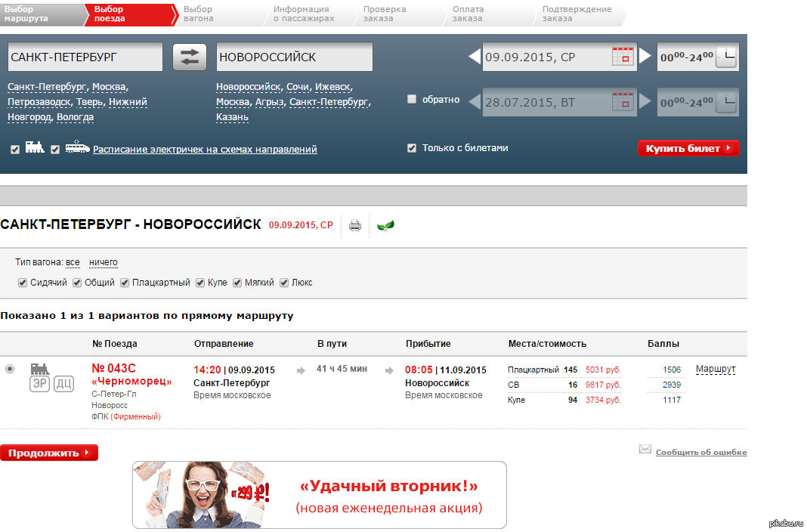
Task: Go to the next departure date arrow
Action: [x=645, y=57]
